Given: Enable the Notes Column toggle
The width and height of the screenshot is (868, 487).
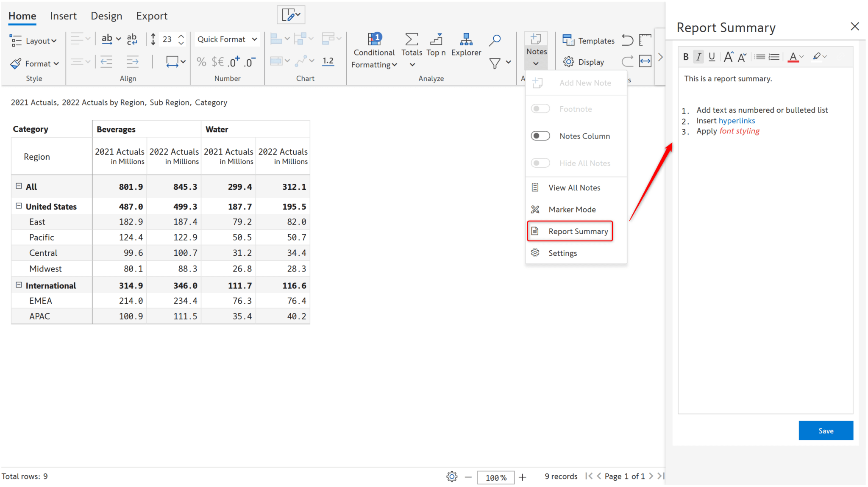Looking at the screenshot, I should coord(540,136).
